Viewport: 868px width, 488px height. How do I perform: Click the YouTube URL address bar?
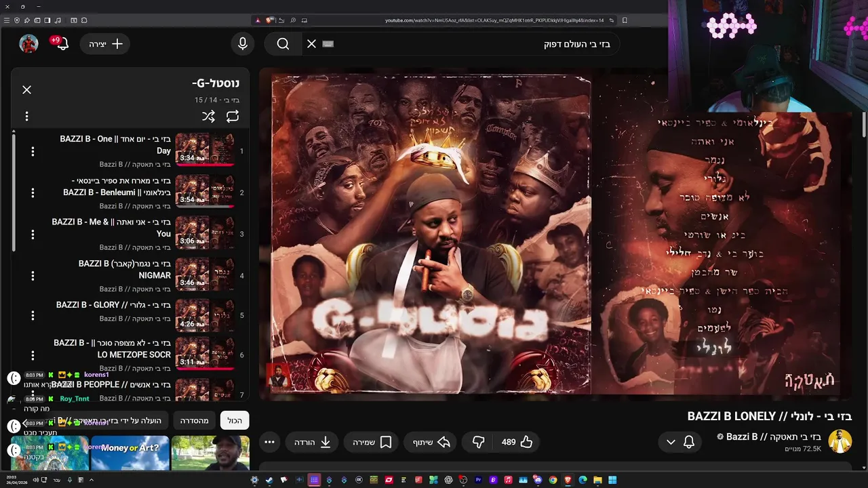[x=495, y=20]
